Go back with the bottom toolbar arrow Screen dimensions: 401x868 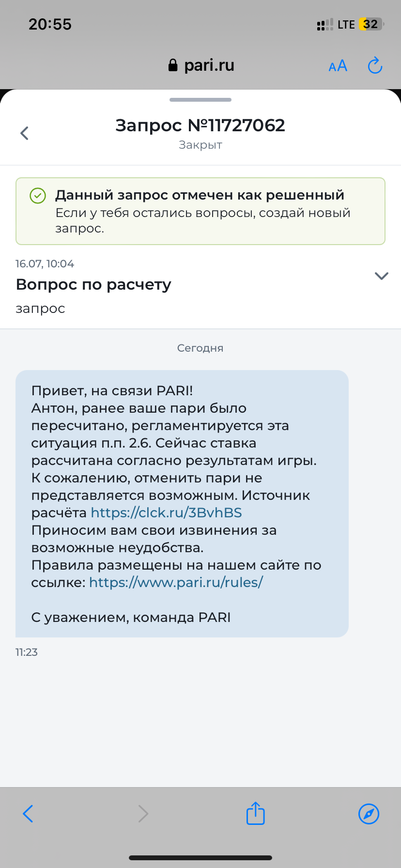click(x=28, y=814)
